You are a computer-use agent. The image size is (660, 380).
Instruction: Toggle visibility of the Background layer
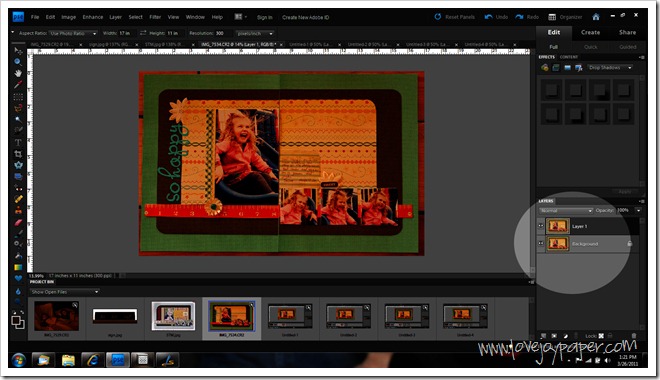541,244
